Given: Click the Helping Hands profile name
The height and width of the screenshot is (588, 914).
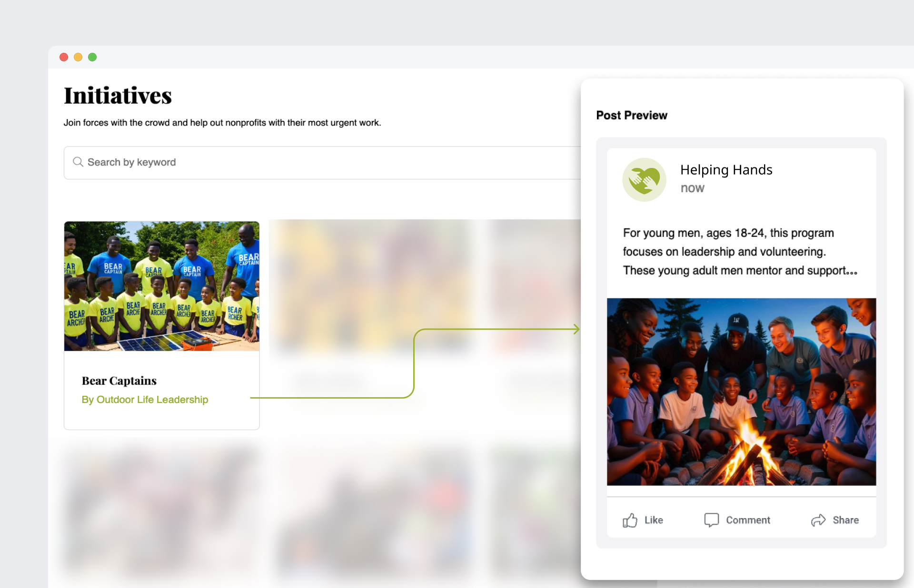Looking at the screenshot, I should tap(726, 170).
